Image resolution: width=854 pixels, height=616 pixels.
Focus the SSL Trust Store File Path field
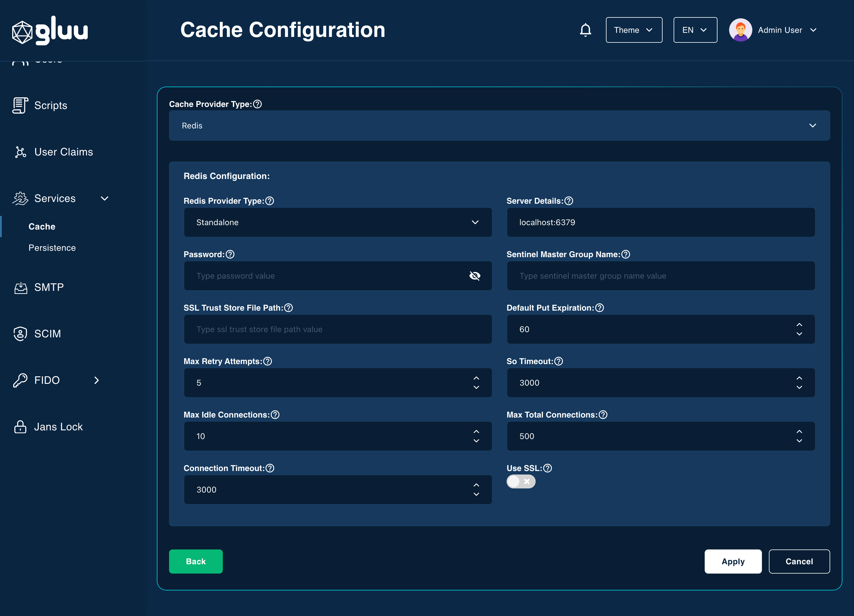(x=338, y=329)
